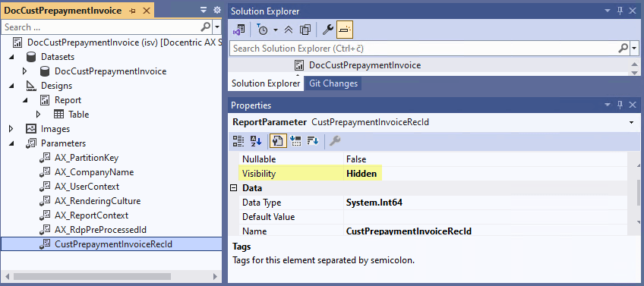The image size is (644, 286).
Task: Select the AX_CompanyName parameter
Action: 94,172
